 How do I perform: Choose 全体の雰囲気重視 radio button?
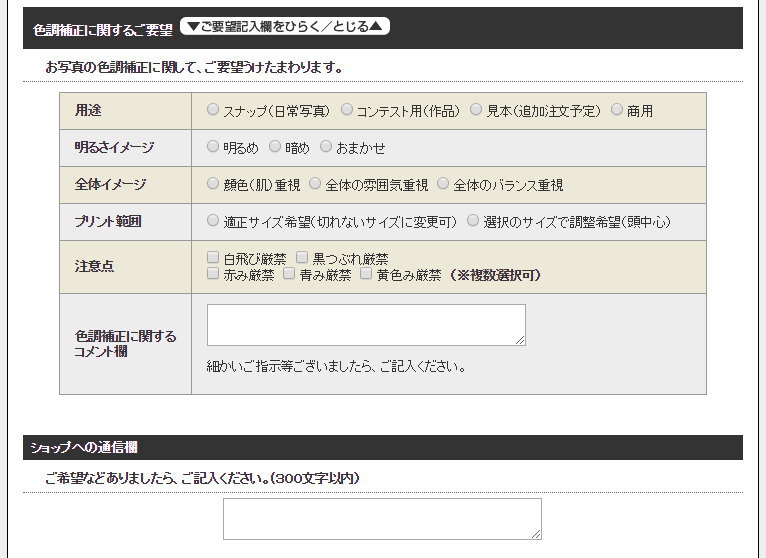[x=315, y=183]
